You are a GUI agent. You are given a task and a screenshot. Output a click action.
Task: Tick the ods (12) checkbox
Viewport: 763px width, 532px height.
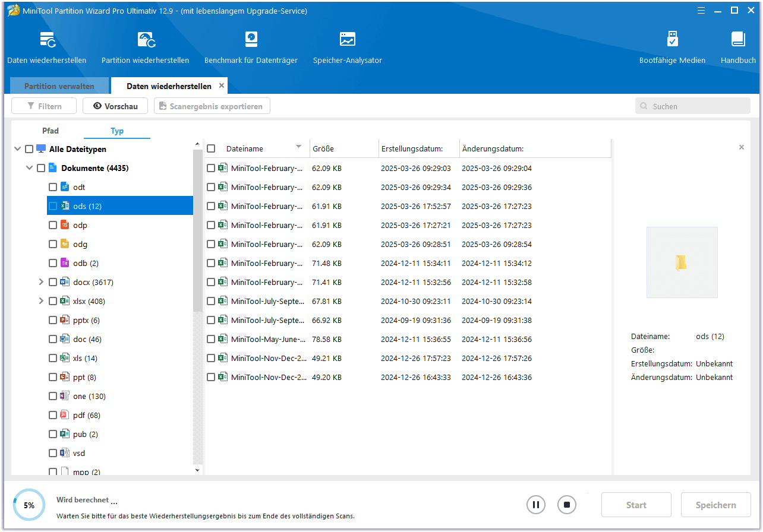coord(53,206)
